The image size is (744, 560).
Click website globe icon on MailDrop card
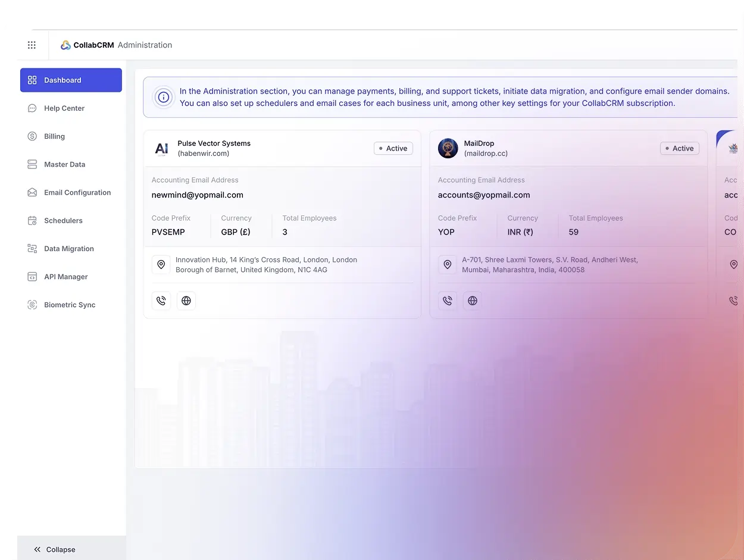473,301
